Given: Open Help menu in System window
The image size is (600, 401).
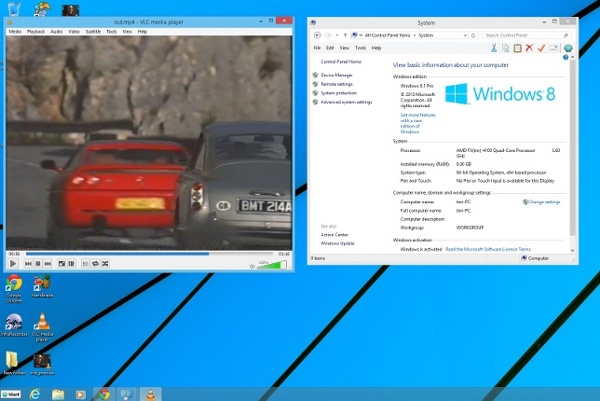Looking at the screenshot, I should point(376,48).
